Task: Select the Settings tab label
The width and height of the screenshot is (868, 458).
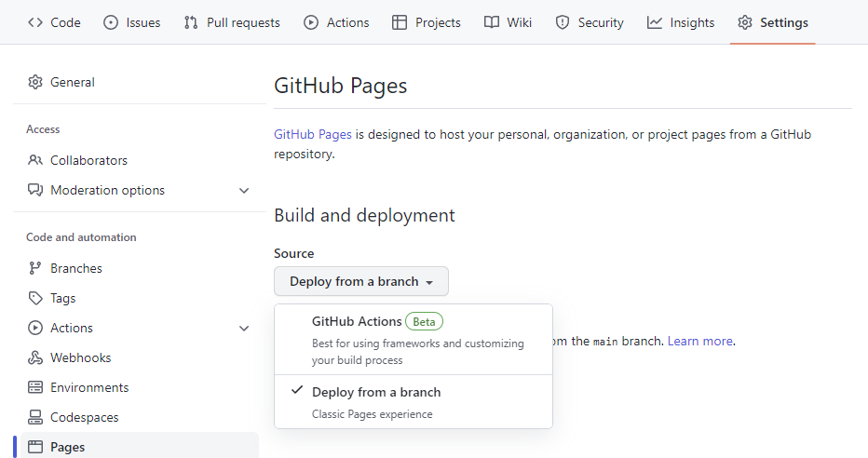Action: [784, 22]
